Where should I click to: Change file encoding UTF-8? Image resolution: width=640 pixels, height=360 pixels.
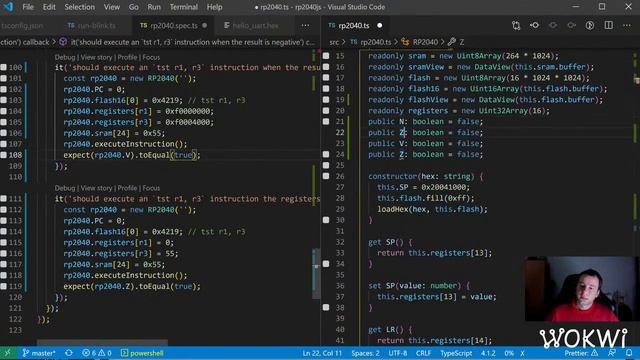(398, 353)
